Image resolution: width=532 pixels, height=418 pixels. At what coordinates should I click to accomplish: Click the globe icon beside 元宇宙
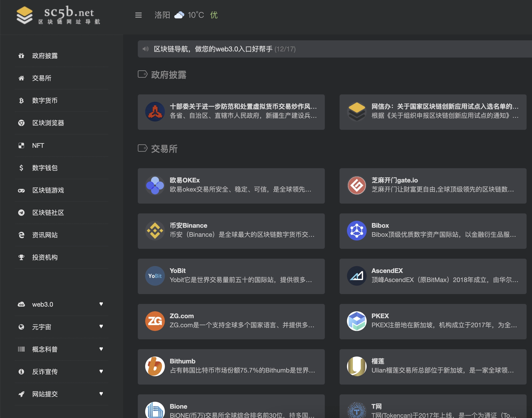[21, 327]
